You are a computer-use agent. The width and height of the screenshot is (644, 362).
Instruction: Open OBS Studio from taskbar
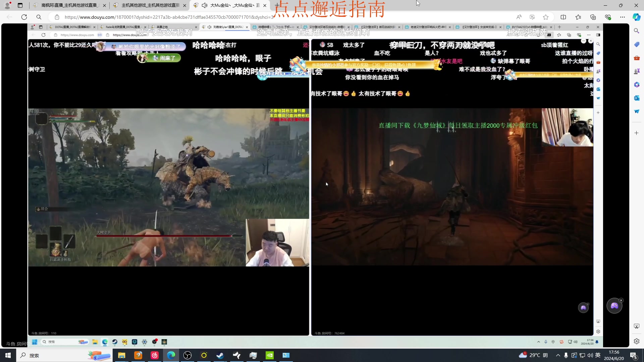(187, 355)
